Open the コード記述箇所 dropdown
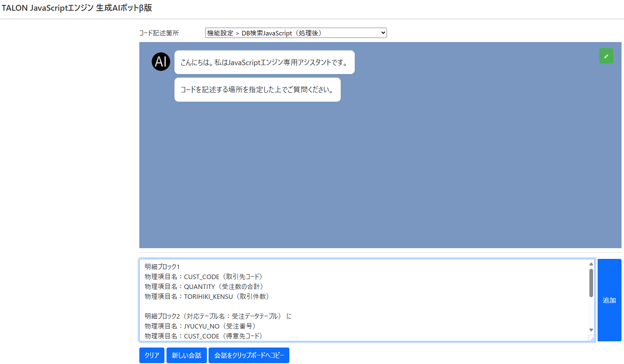Image resolution: width=624 pixels, height=364 pixels. pyautogui.click(x=296, y=33)
